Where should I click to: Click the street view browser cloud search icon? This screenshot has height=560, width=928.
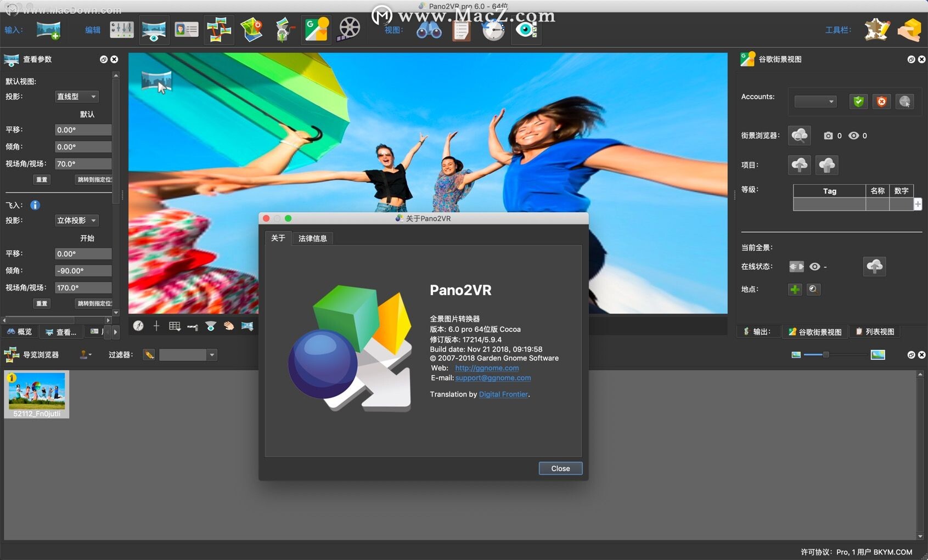(800, 135)
